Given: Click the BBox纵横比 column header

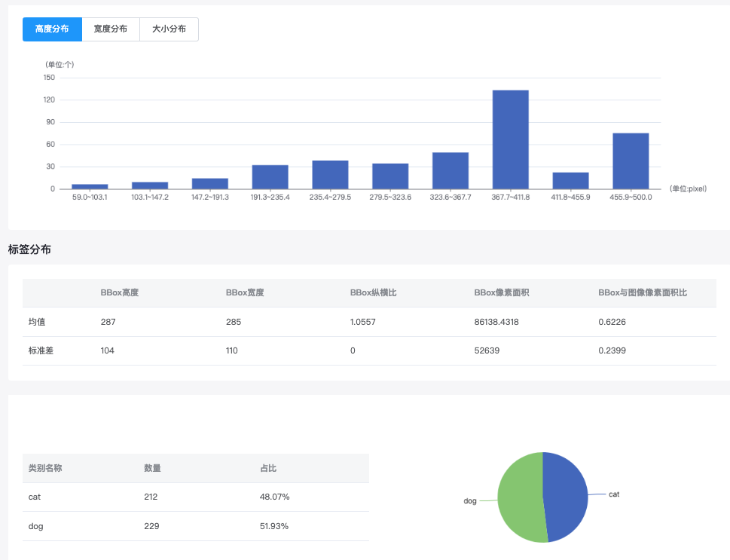Looking at the screenshot, I should pos(374,292).
